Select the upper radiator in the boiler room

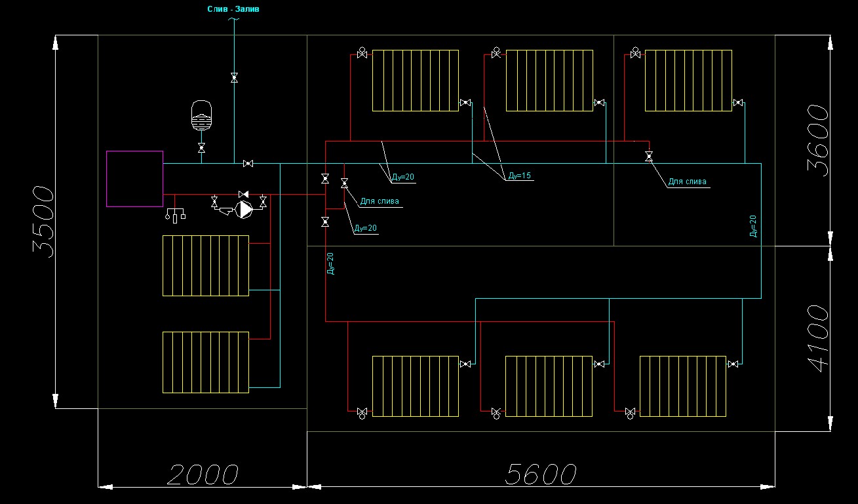click(206, 265)
